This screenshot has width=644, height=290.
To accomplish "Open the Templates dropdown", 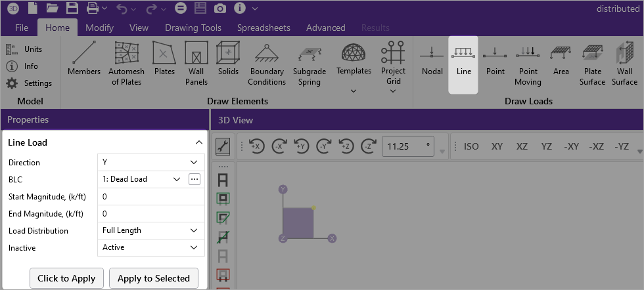I will 354,66.
